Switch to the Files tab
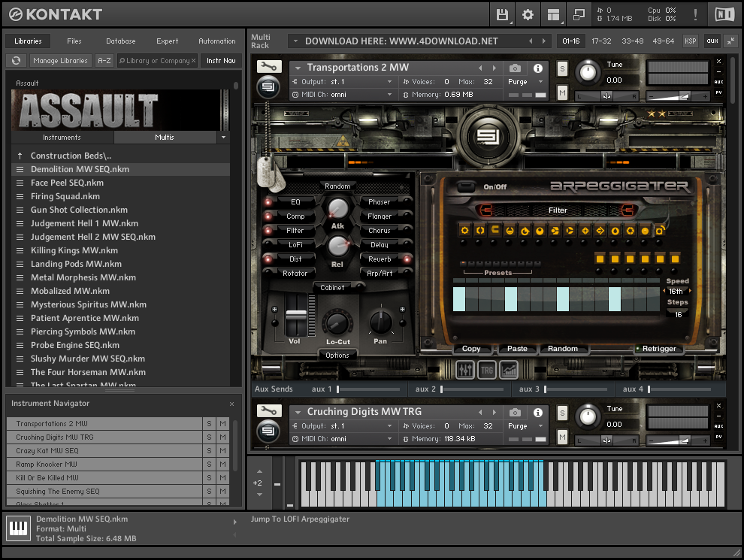 coord(74,41)
